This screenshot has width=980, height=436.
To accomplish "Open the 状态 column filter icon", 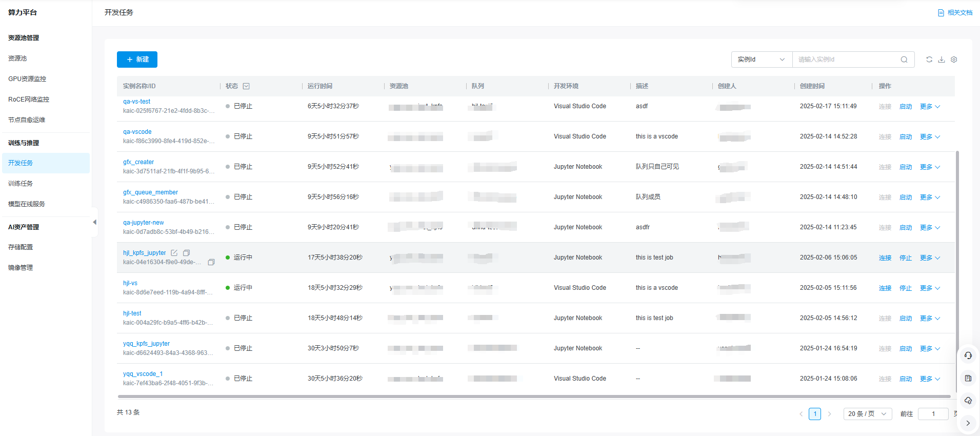I will [246, 86].
